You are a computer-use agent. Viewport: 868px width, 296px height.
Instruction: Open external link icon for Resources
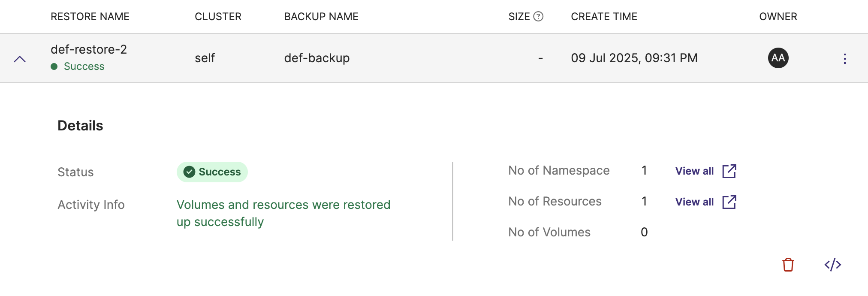tap(729, 202)
